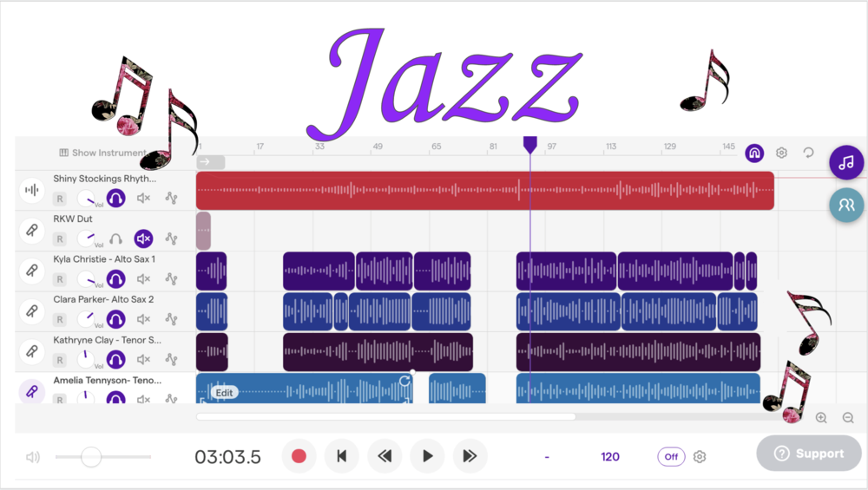Skip to beginning of the song
Screen dimensions: 868x490
tap(341, 456)
